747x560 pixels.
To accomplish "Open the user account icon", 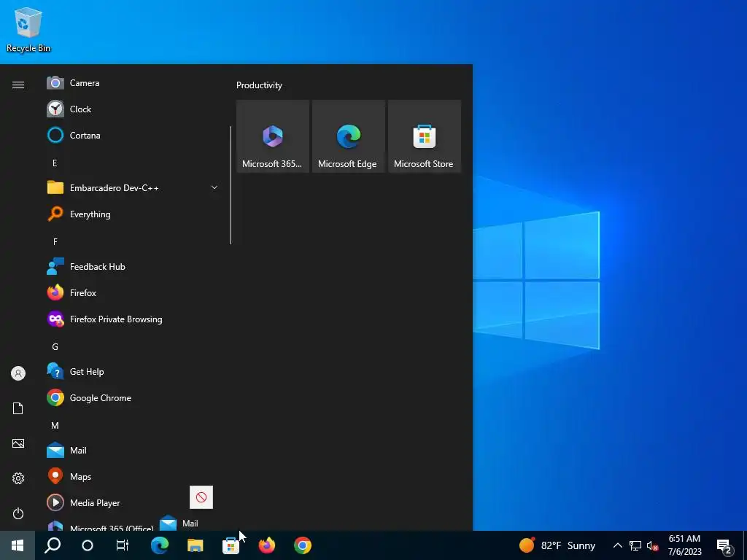I will tap(18, 373).
